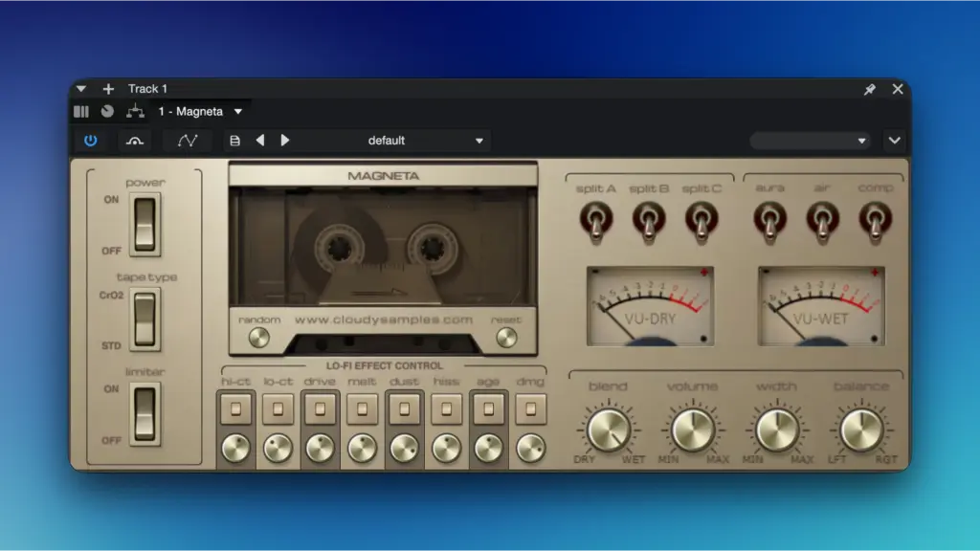The width and height of the screenshot is (980, 551).
Task: Click the hi-ct enable button
Action: pos(235,409)
